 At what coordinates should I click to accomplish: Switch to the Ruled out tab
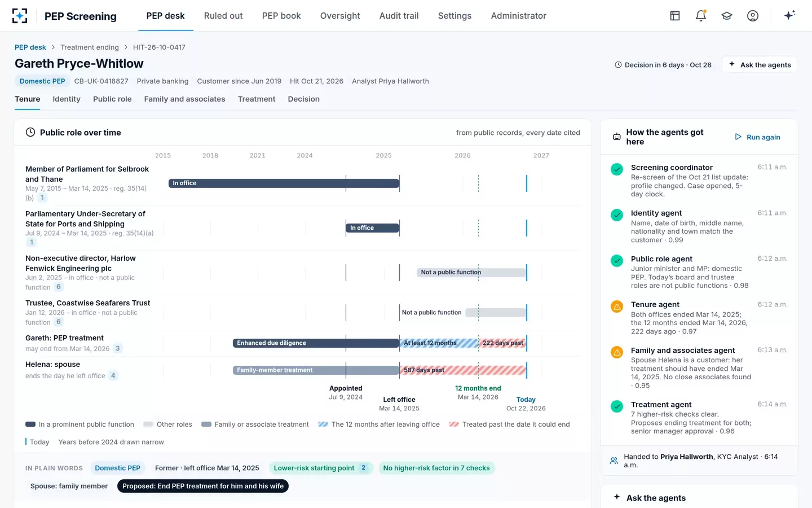[x=223, y=16]
